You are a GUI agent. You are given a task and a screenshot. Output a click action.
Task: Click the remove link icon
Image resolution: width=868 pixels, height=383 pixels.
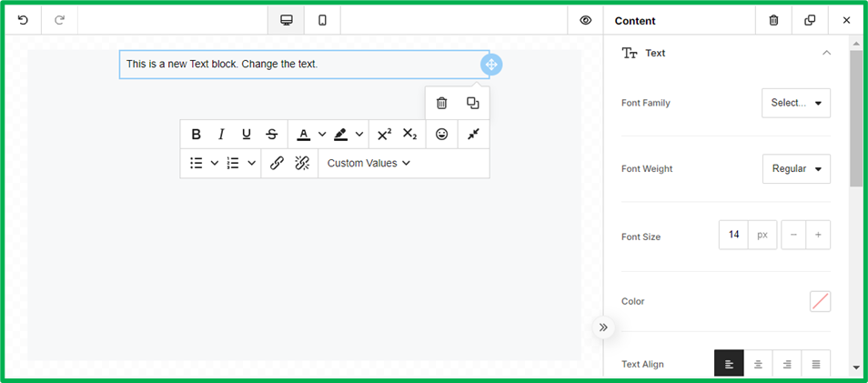coord(302,163)
